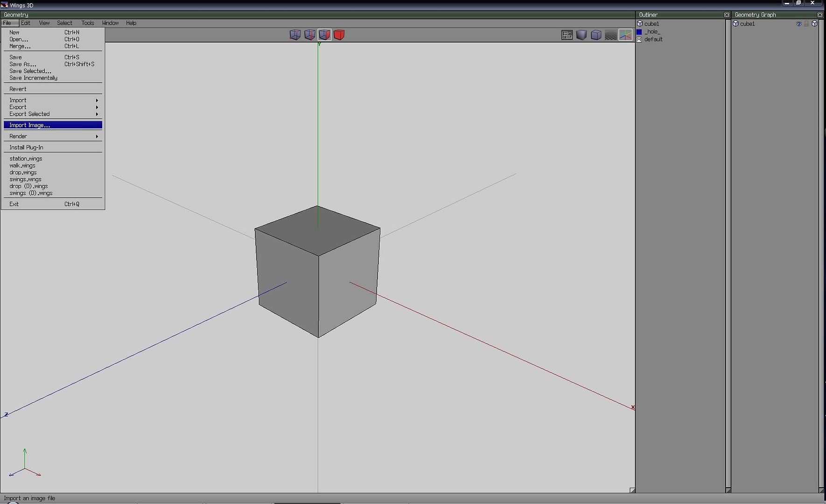Select cube1 text in Outliner
Screen dimensions: 826x504
pos(651,24)
